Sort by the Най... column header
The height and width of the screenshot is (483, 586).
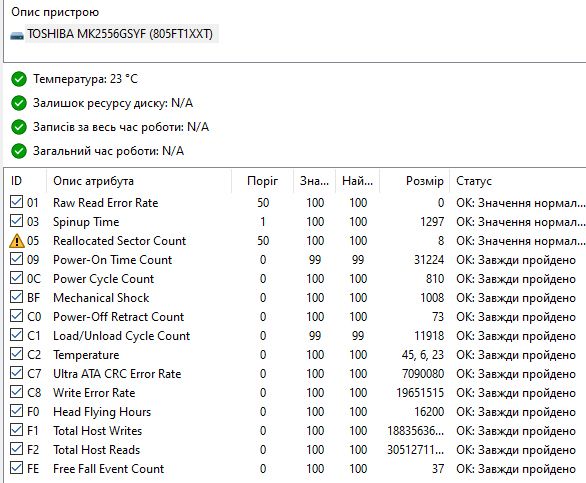(x=357, y=181)
